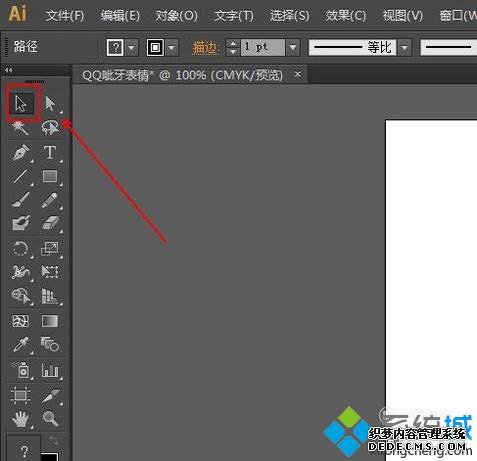
Task: Select the Type tool
Action: click(x=50, y=153)
